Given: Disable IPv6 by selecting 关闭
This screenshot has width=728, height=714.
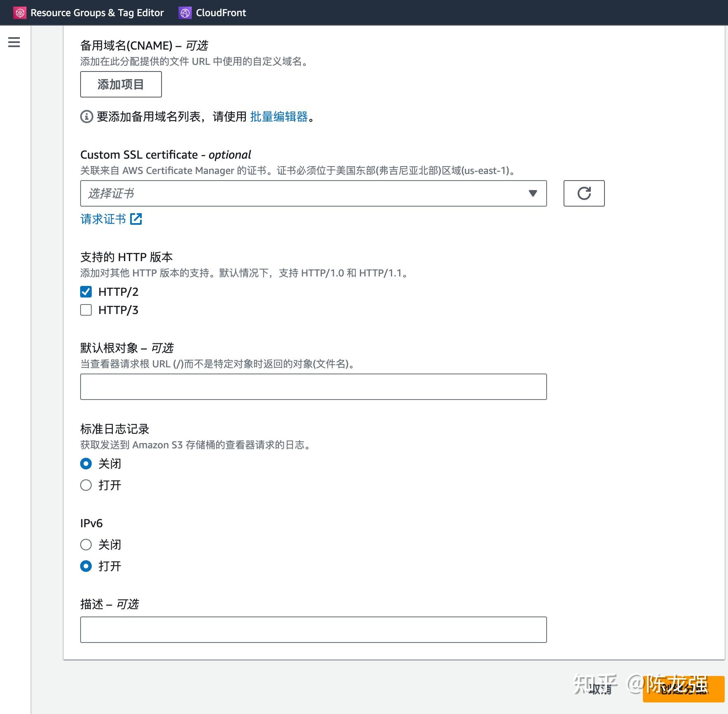Looking at the screenshot, I should pos(86,545).
